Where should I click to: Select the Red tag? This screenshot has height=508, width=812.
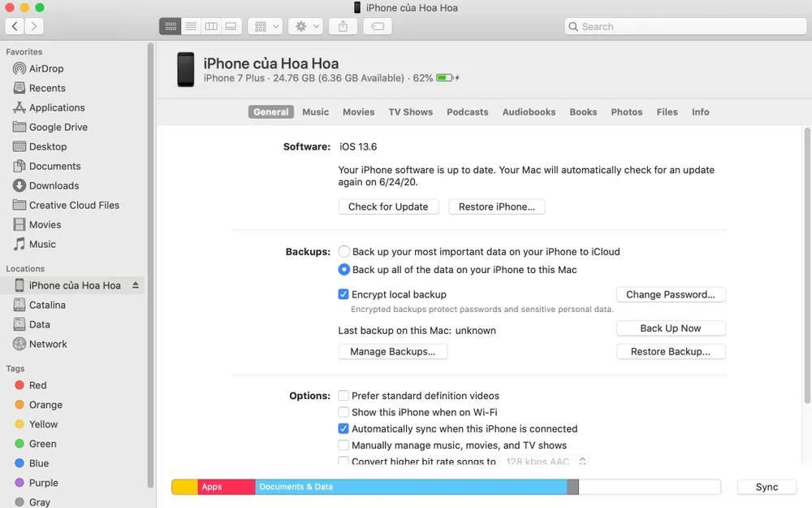[x=31, y=385]
